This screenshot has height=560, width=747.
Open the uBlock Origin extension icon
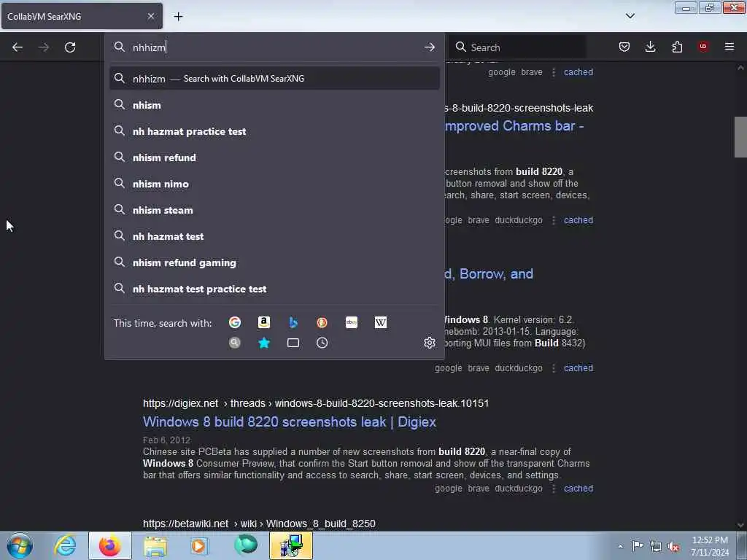[703, 47]
